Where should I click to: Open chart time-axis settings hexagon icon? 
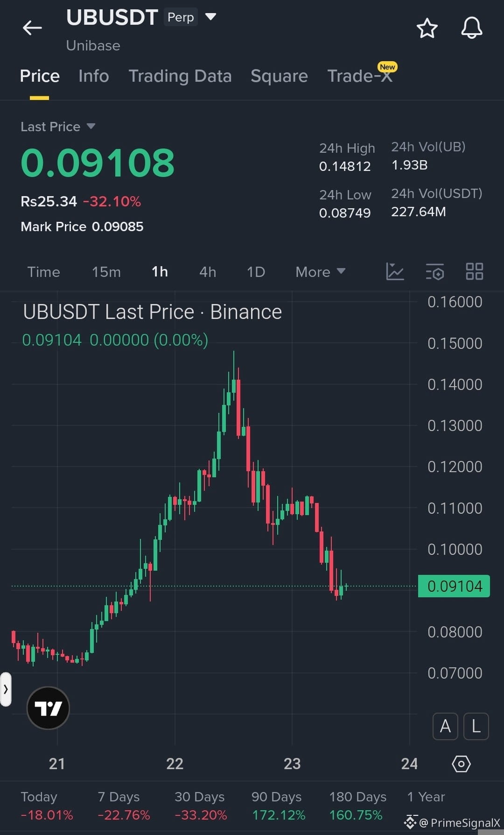pyautogui.click(x=461, y=764)
